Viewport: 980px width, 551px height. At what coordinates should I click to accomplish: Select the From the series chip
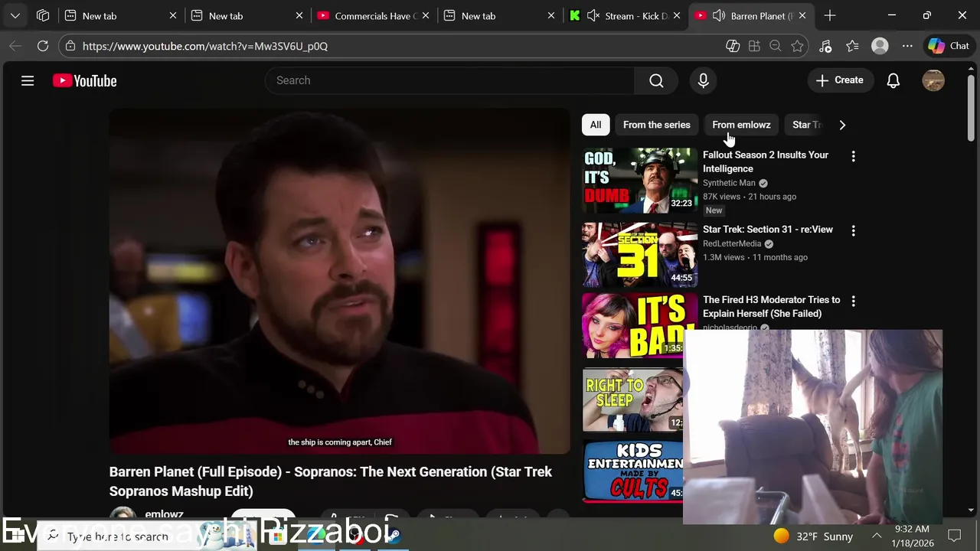click(x=656, y=125)
